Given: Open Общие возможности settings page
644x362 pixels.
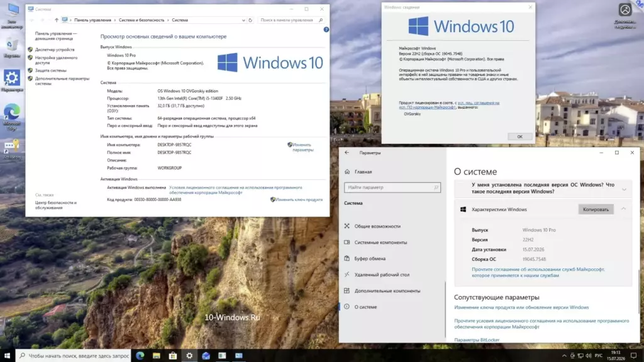Looking at the screenshot, I should pos(377,226).
